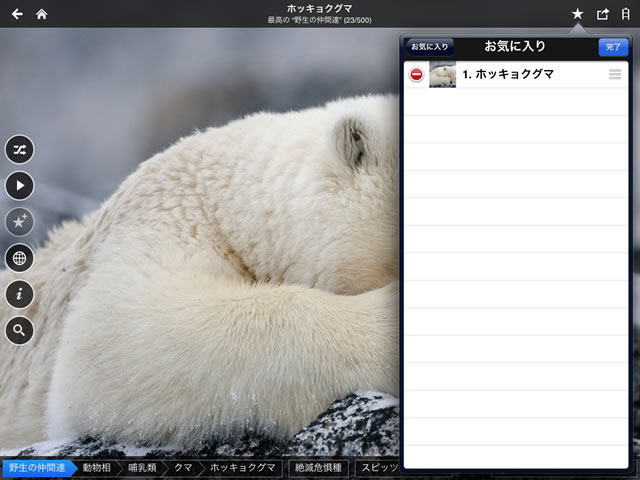Tap the icon right of share button
This screenshot has width=640, height=480.
(625, 14)
